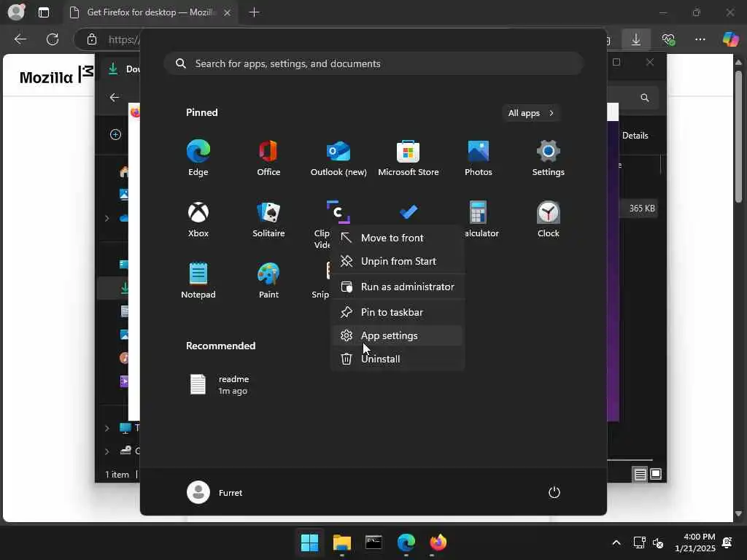Choose Move to front in context menu

point(398,238)
